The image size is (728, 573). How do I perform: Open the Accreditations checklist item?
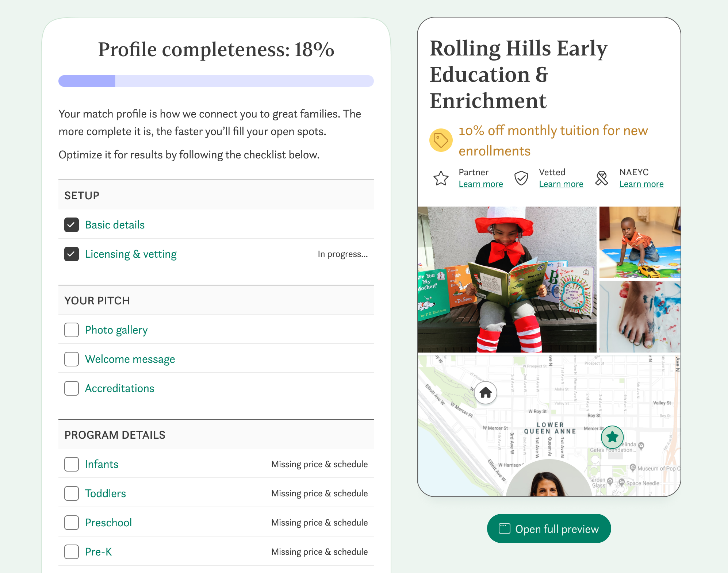pyautogui.click(x=119, y=388)
